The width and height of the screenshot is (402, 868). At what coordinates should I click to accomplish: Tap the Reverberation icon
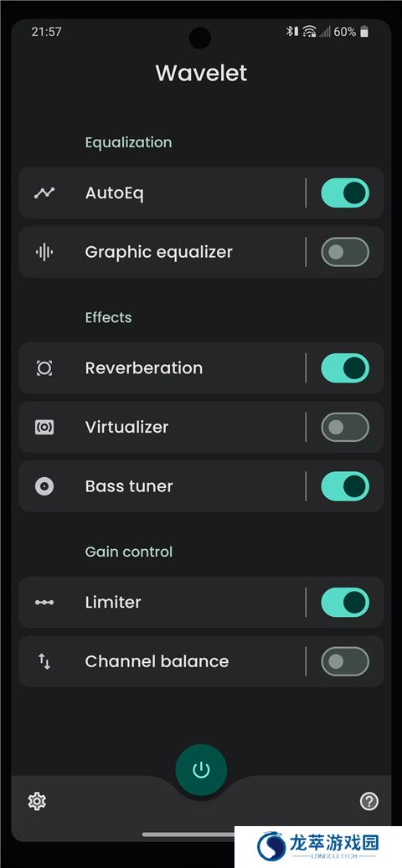(x=44, y=368)
